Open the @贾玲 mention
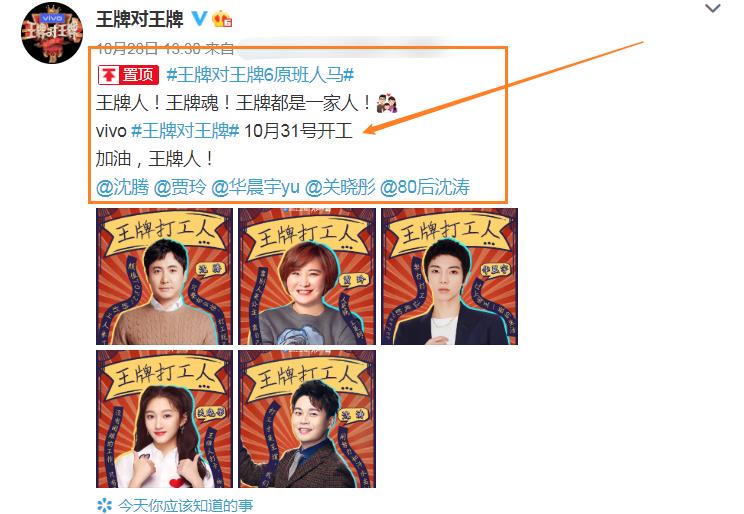Viewport: 744px width, 514px height. (180, 187)
